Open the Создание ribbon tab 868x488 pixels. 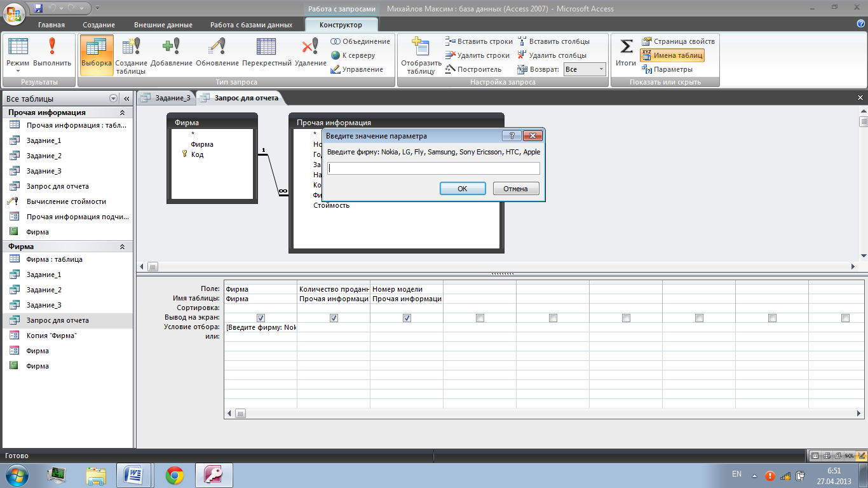point(98,25)
